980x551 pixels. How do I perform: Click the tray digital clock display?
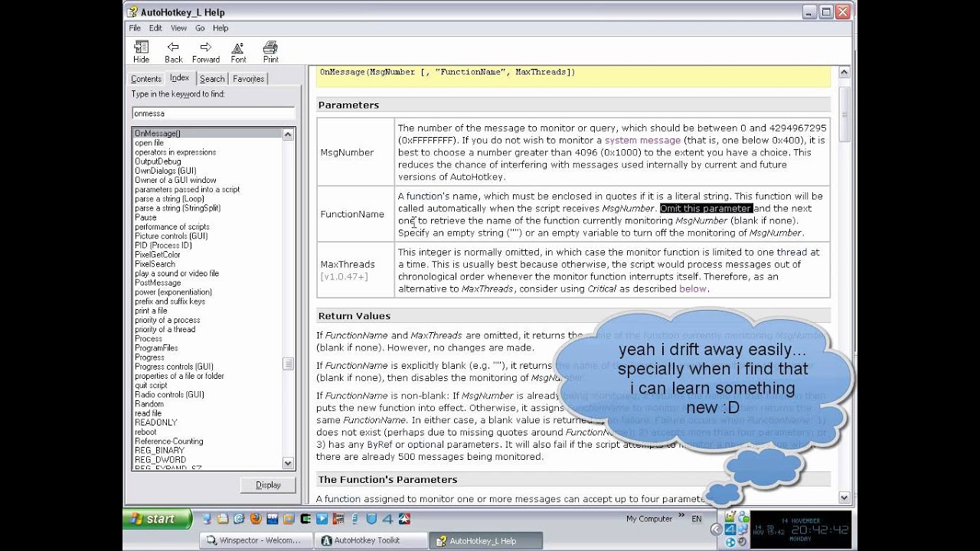click(799, 529)
